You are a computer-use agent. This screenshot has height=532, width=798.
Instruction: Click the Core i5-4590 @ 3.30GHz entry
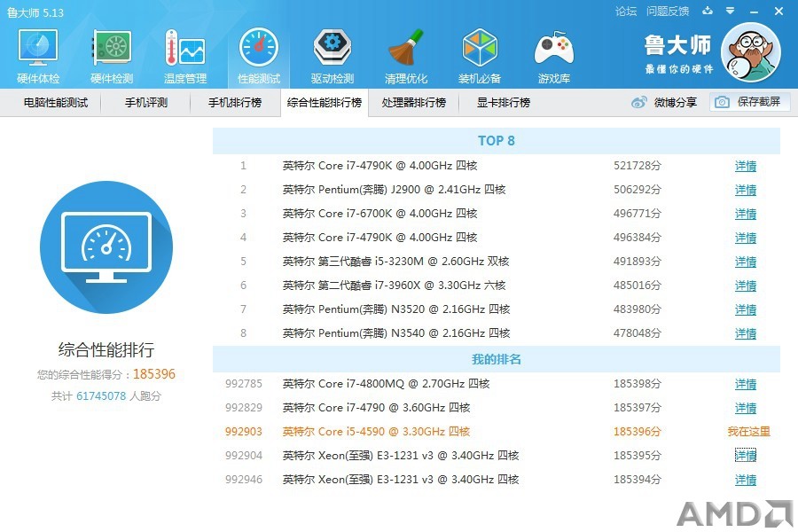(376, 432)
